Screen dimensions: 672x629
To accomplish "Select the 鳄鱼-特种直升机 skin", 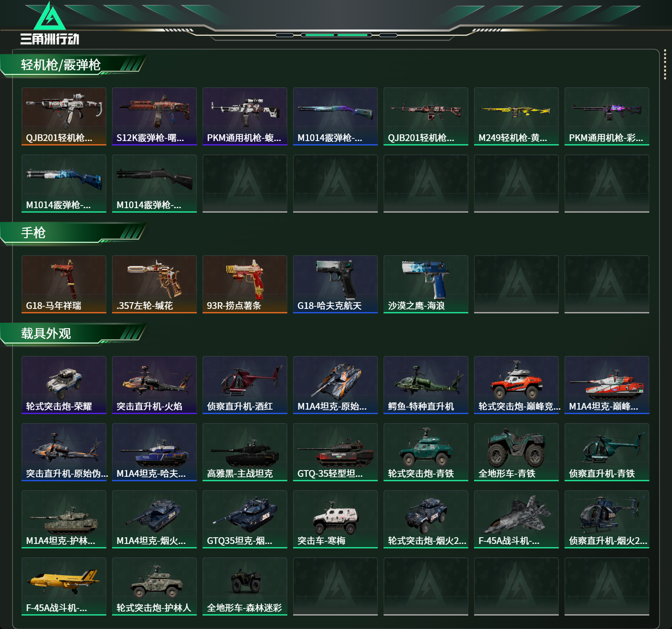I will [x=426, y=385].
